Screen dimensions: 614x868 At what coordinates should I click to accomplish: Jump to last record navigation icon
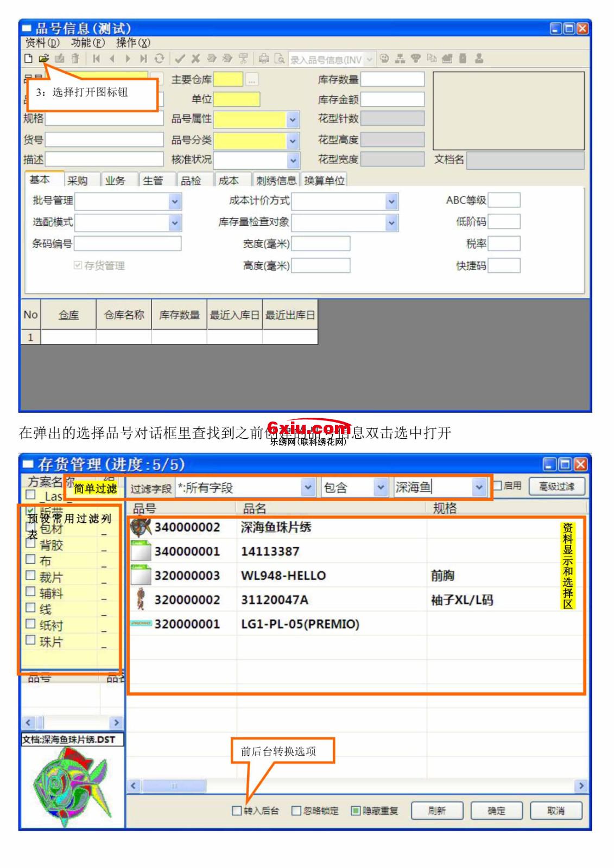point(143,59)
